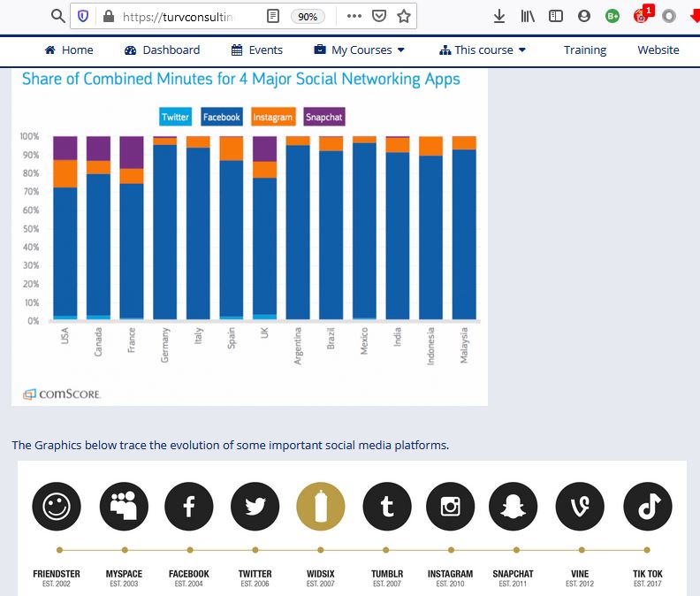
Task: Click the Tumblr t icon
Action: (x=387, y=506)
